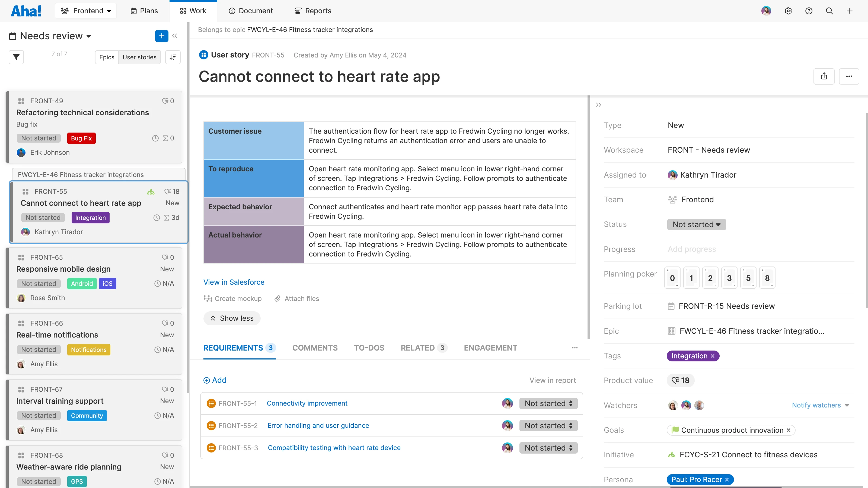Click the View in Salesforce link
Screen dimensions: 868x488
234,282
